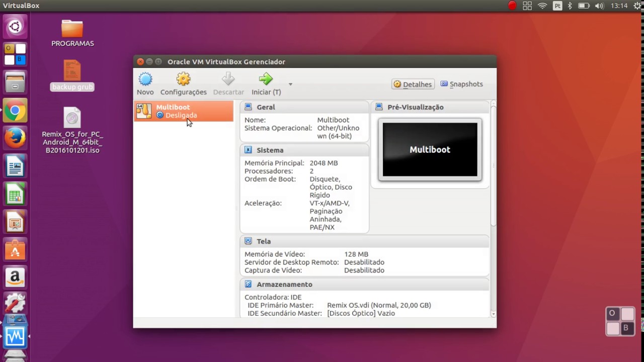Open the system session gear menu
The image size is (644, 362).
click(x=638, y=6)
